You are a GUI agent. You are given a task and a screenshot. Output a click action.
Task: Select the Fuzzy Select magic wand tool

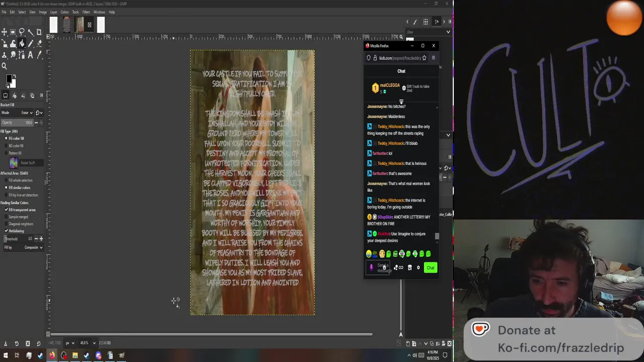coord(31,32)
